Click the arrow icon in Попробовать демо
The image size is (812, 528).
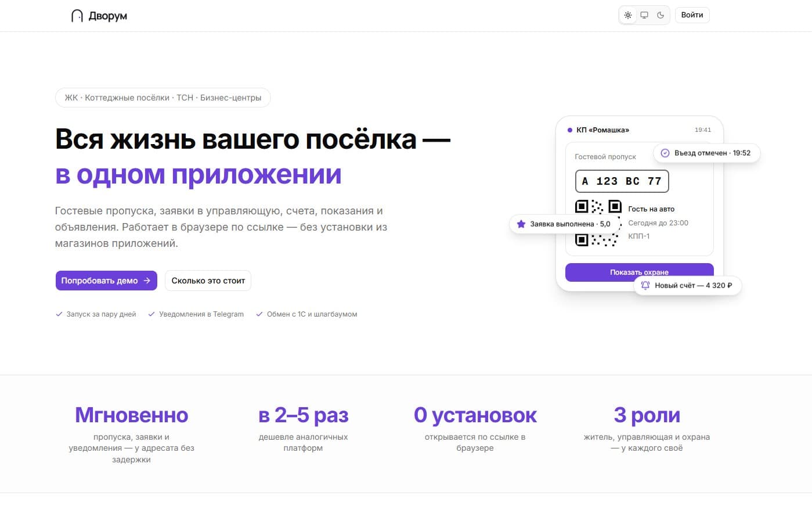[147, 281]
